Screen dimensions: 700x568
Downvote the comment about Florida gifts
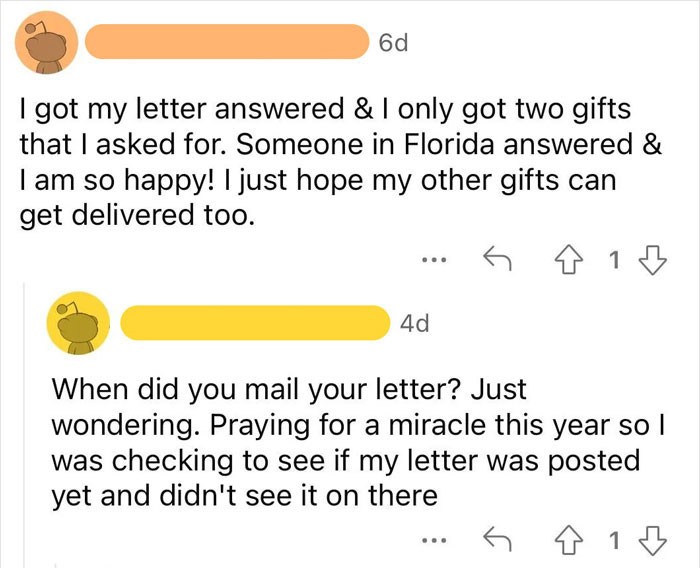point(653,259)
